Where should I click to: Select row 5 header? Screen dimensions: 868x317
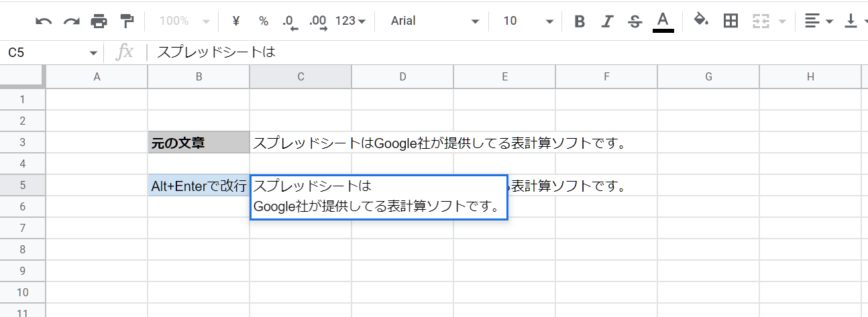(x=22, y=185)
